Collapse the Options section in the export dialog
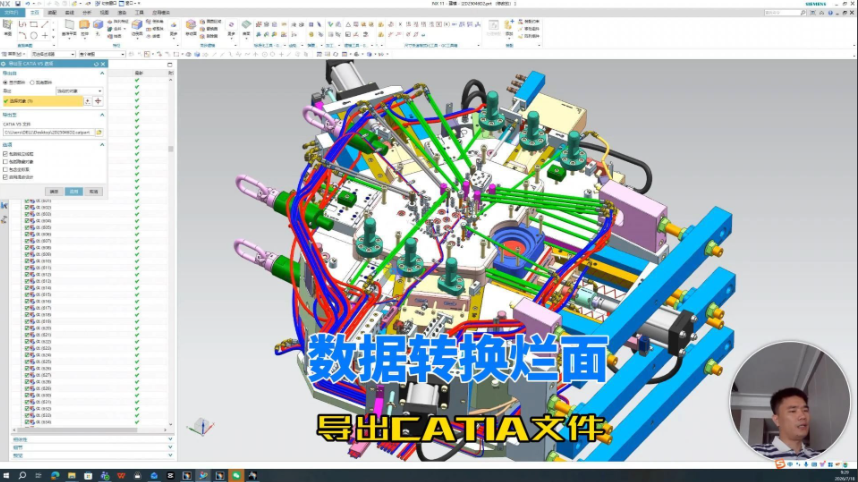The height and width of the screenshot is (482, 858). pos(102,144)
